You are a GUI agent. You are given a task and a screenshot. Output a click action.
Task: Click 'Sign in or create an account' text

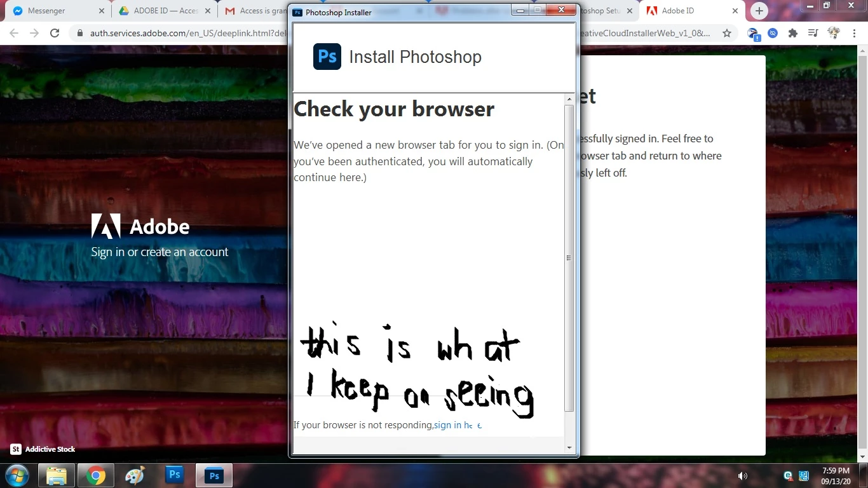coord(159,252)
